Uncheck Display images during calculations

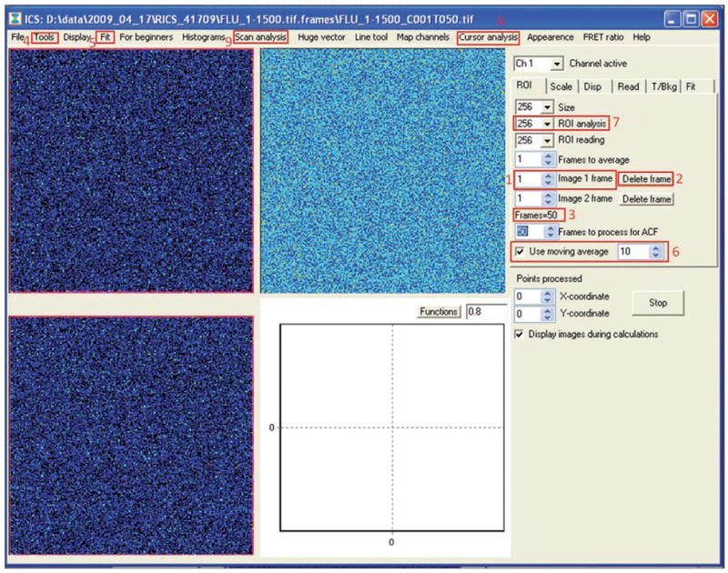coord(520,334)
